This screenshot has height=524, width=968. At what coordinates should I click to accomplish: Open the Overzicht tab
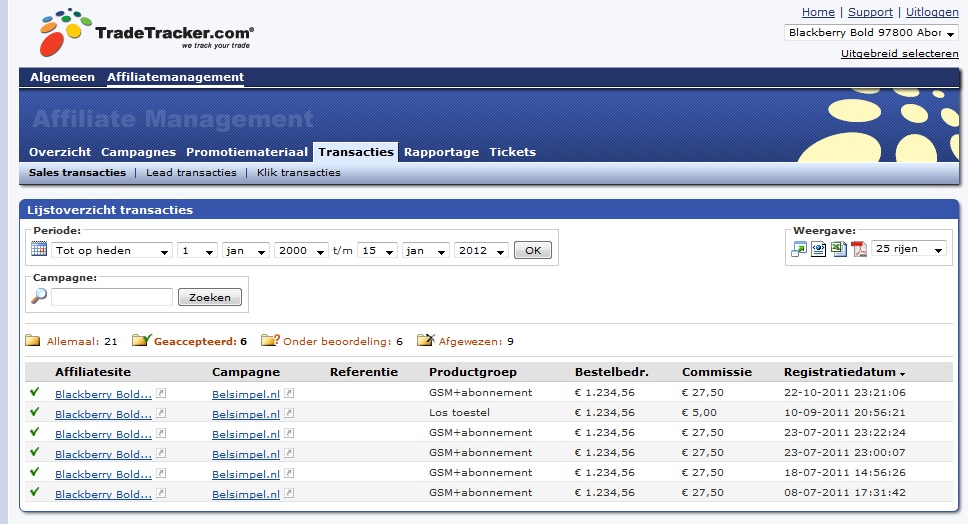[60, 152]
